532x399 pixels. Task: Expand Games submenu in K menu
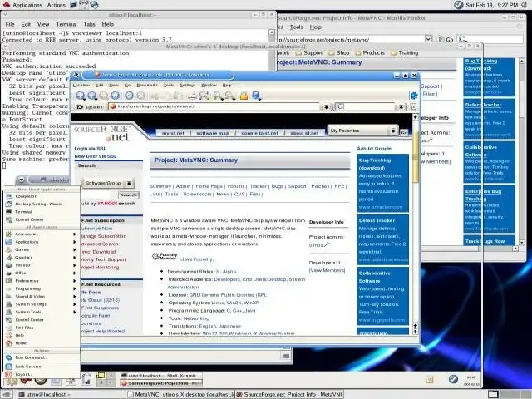point(41,250)
